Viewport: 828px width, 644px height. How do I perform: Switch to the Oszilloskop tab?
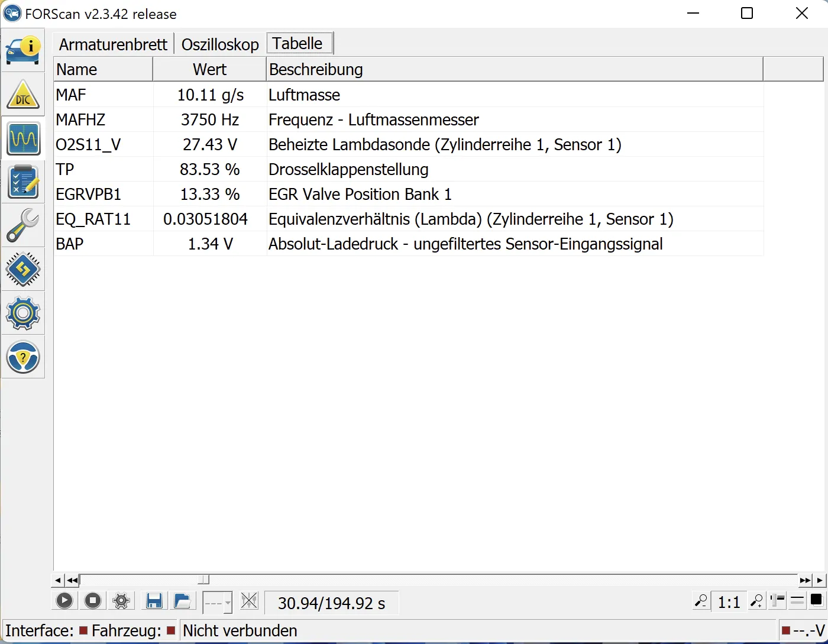pos(220,44)
